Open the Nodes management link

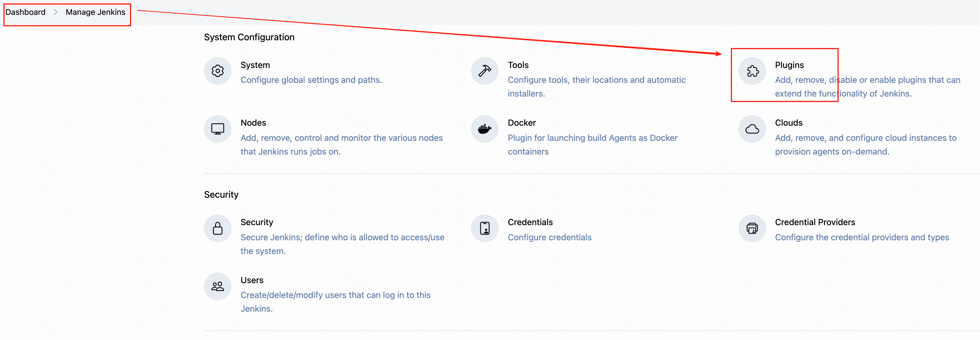tap(253, 123)
